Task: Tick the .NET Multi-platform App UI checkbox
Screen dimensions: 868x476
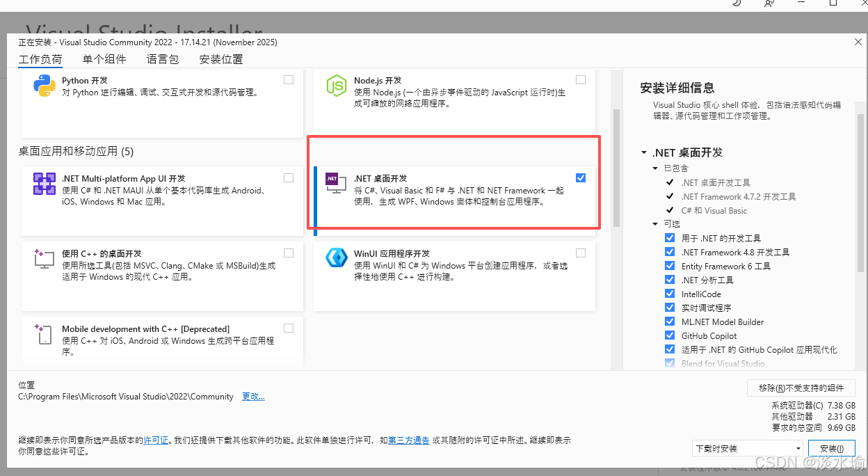Action: (289, 178)
